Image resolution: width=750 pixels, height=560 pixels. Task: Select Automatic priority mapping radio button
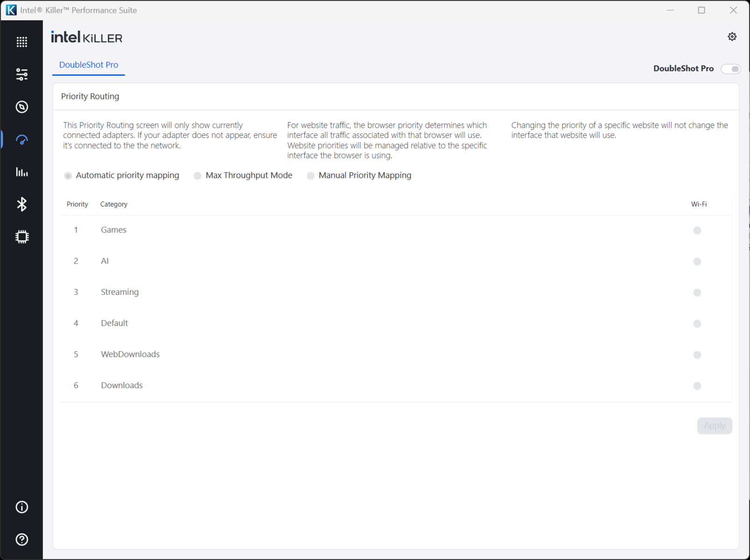coord(68,176)
